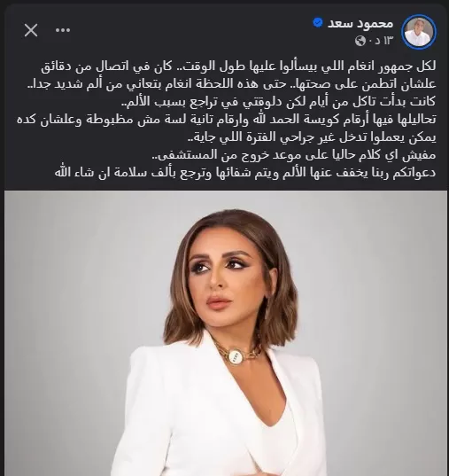Visit the محمود سعد profile name link
This screenshot has width=449, height=476.
360,23
